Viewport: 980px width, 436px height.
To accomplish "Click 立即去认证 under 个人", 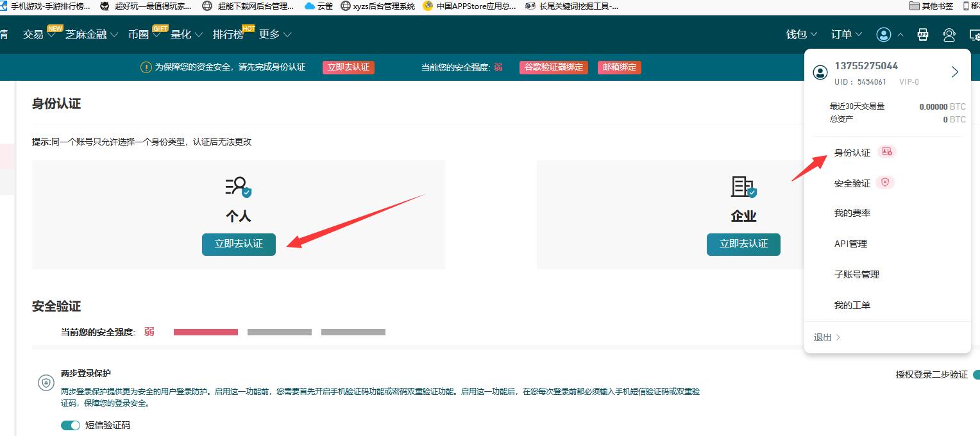I will [239, 244].
